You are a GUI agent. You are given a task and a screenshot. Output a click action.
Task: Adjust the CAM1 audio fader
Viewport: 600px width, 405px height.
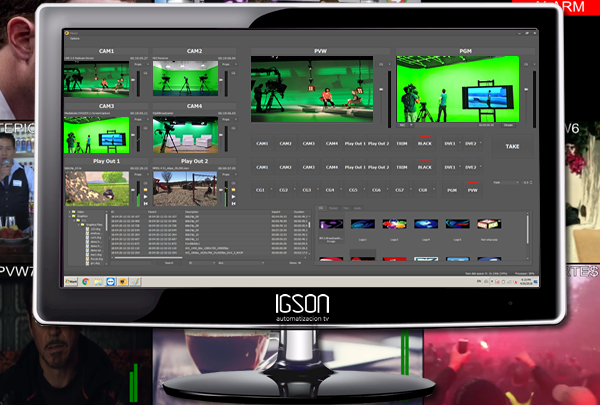tap(133, 80)
